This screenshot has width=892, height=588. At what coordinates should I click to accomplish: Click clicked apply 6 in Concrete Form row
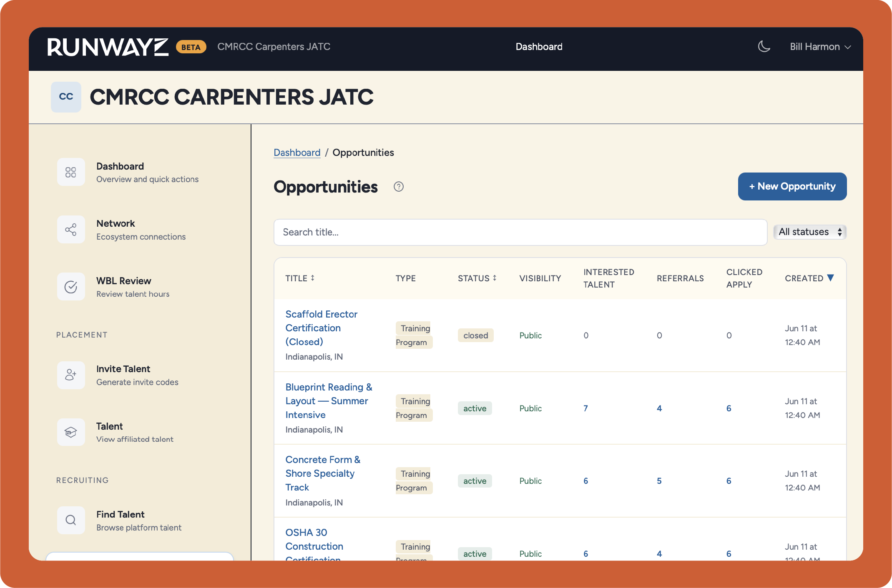coord(729,481)
